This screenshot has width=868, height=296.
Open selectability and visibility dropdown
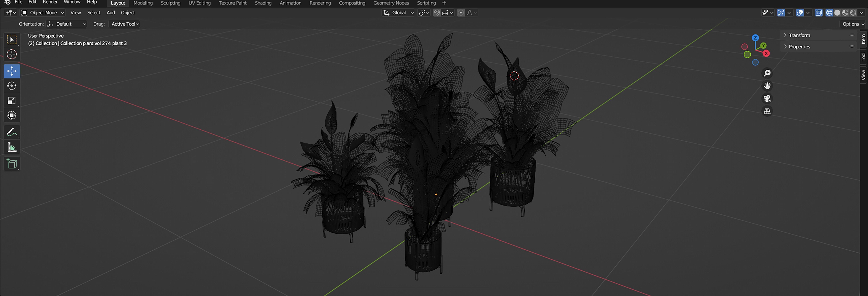768,13
